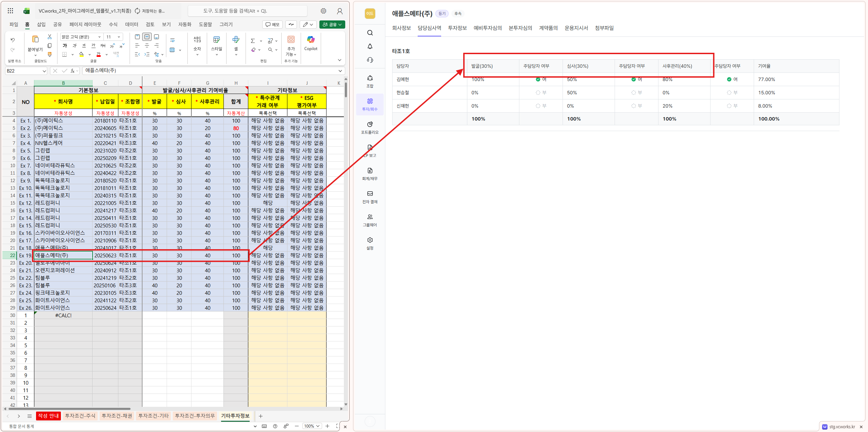Open 포트폴리오 in the sidebar

(x=370, y=127)
